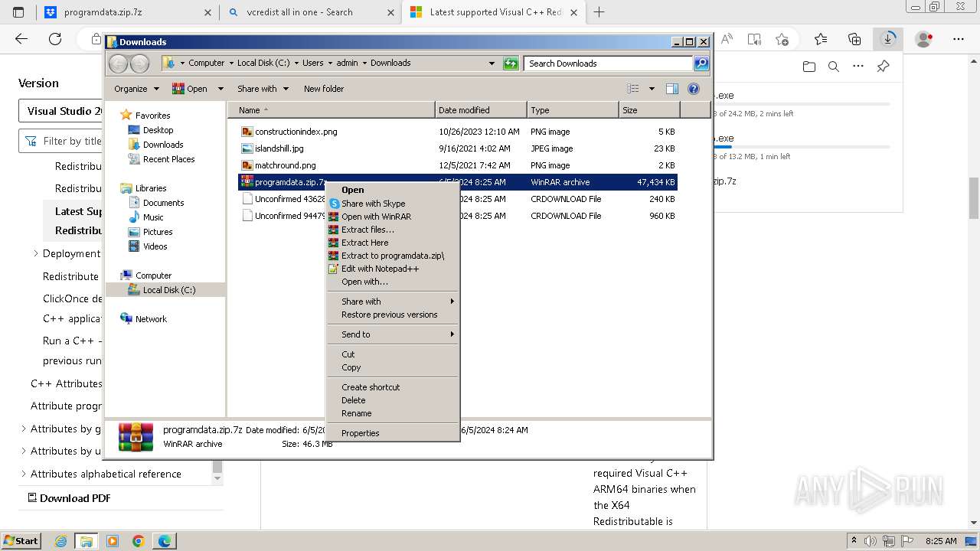Image resolution: width=980 pixels, height=551 pixels.
Task: Open Windows Media Player taskbar icon
Action: [x=113, y=541]
